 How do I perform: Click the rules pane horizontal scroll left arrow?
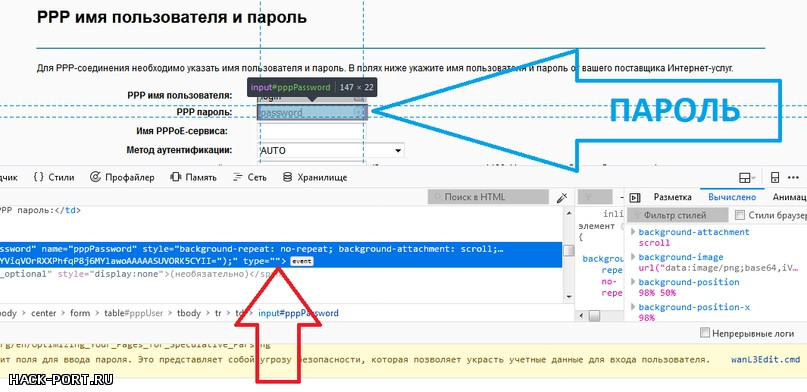[x=582, y=315]
